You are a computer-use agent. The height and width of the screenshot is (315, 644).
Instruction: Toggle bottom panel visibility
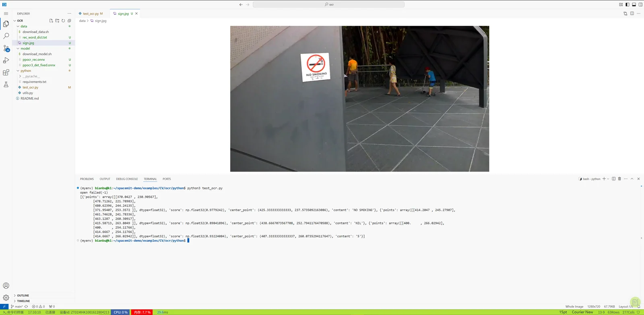(634, 4)
